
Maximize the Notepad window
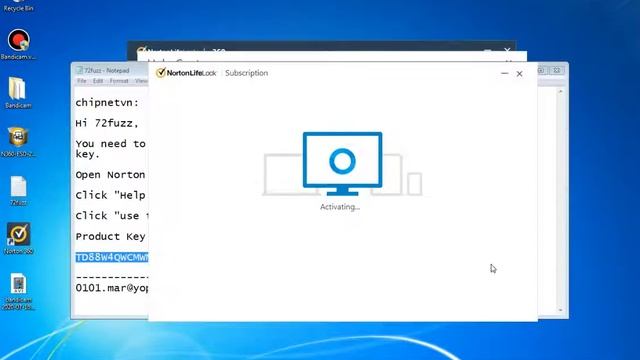coord(542,70)
